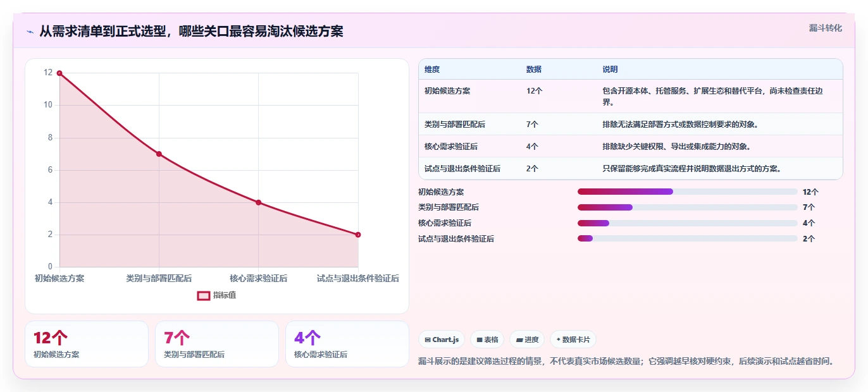Image resolution: width=868 pixels, height=392 pixels.
Task: Click the 2个 cell in the table
Action: click(533, 169)
